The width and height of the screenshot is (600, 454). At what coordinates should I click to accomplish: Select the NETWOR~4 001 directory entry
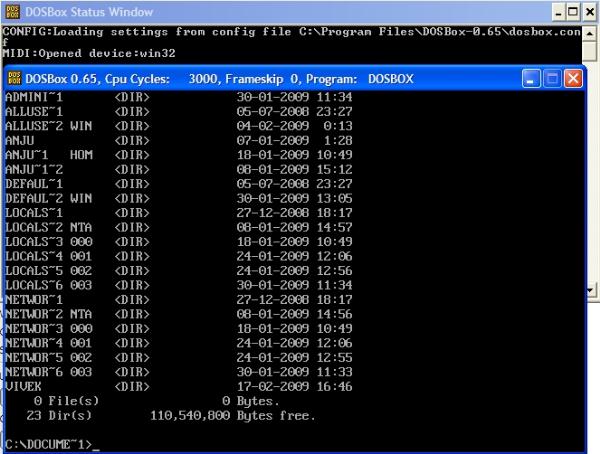(179, 343)
